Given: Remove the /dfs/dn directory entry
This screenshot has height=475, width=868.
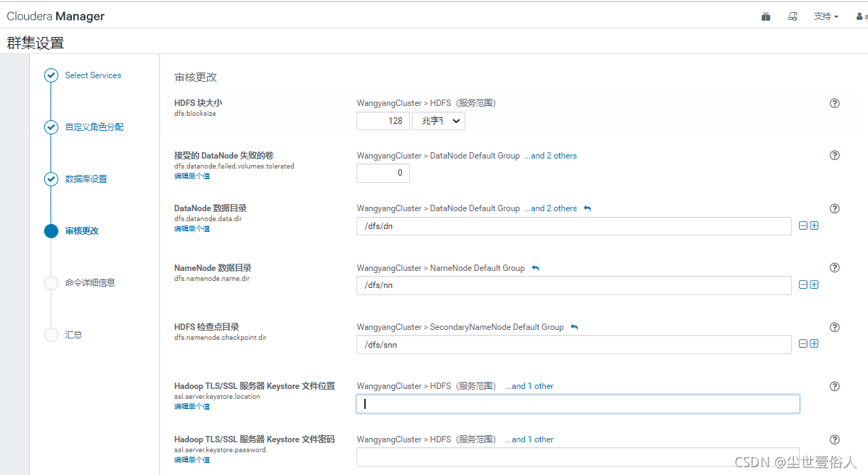Looking at the screenshot, I should [803, 225].
